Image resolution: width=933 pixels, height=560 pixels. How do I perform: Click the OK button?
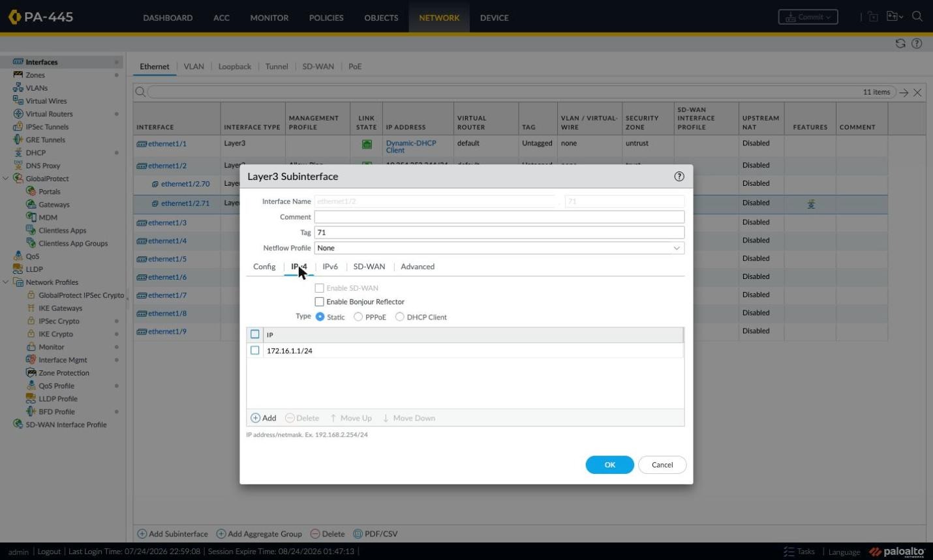click(x=609, y=465)
